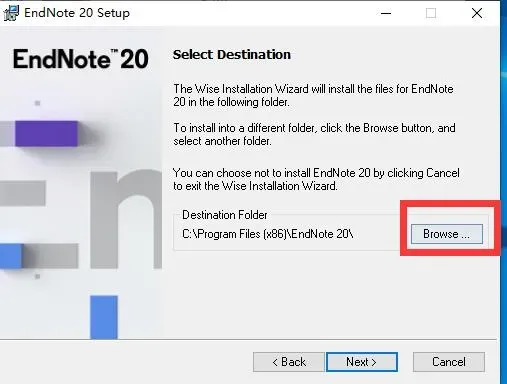Viewport: 507px width, 384px height.
Task: Click the paragraph about clicking Cancel to exit
Action: click(316, 179)
